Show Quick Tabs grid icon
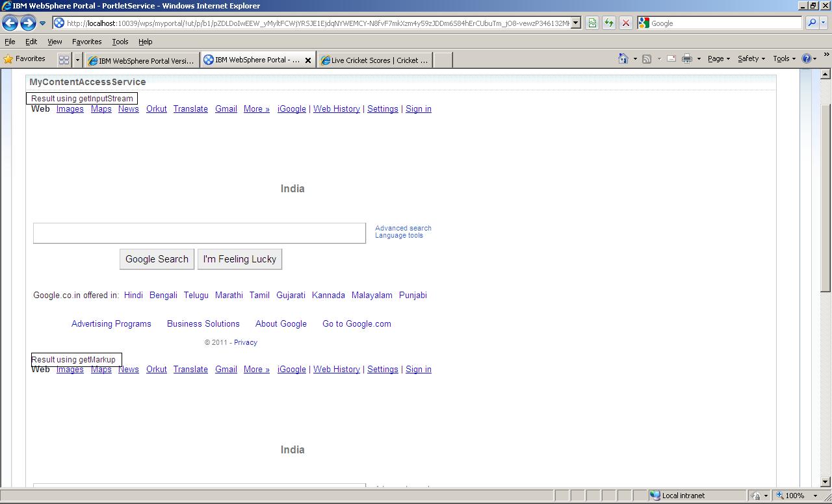This screenshot has width=832, height=504. point(64,60)
